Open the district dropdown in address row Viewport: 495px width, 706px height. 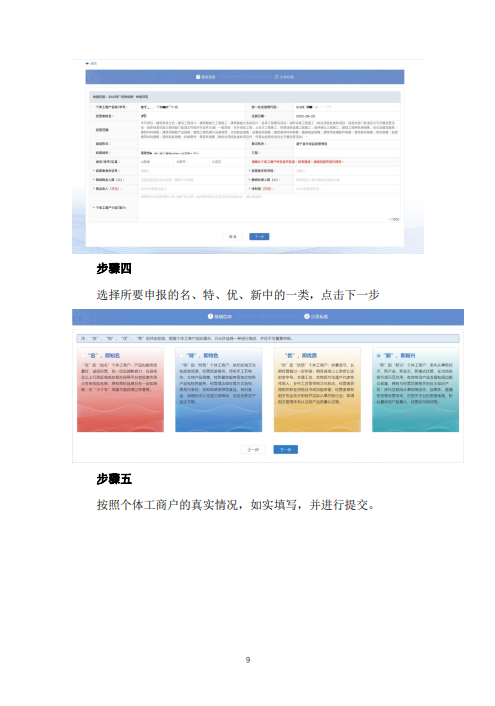pos(227,162)
